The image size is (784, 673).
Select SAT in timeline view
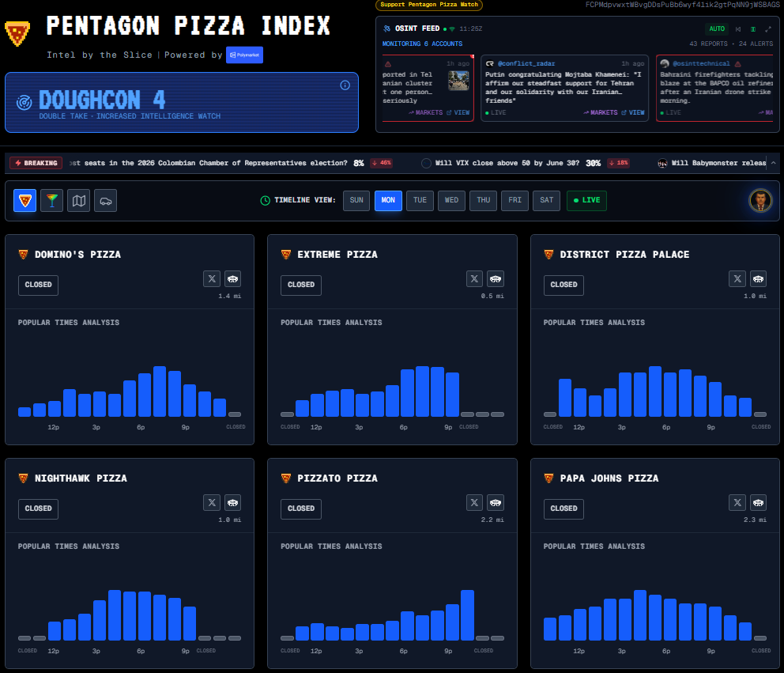[x=546, y=200]
